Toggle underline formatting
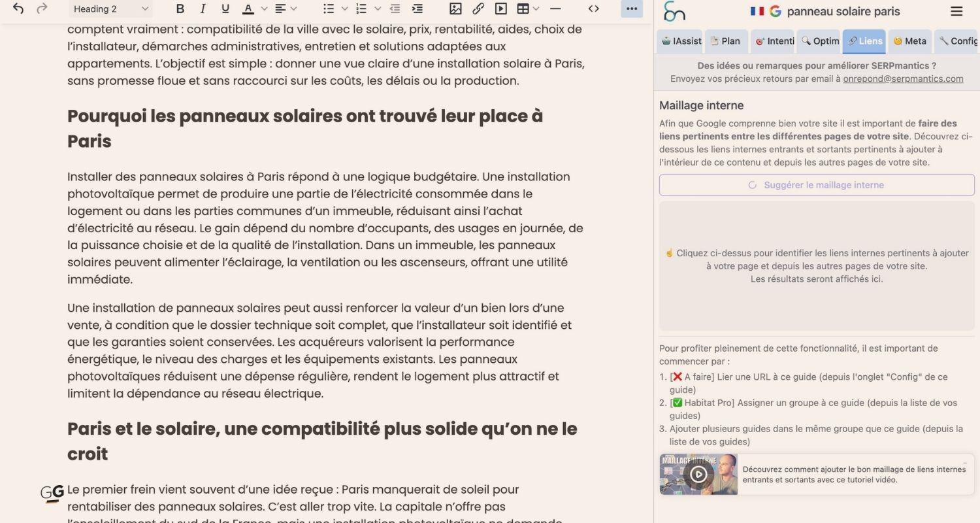This screenshot has width=980, height=523. (x=225, y=8)
